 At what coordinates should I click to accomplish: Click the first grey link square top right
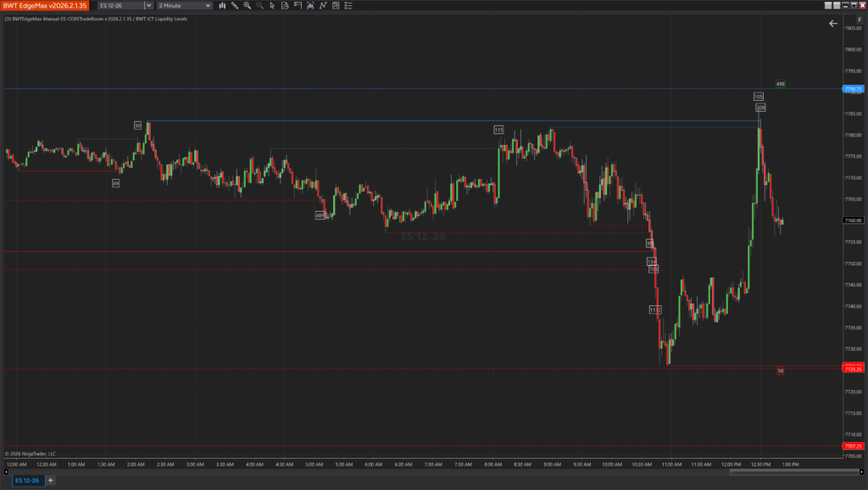click(x=828, y=6)
